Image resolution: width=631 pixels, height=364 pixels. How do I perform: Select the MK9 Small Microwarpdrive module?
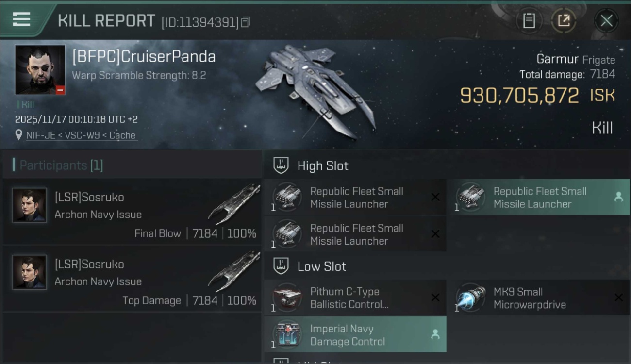[538, 298]
